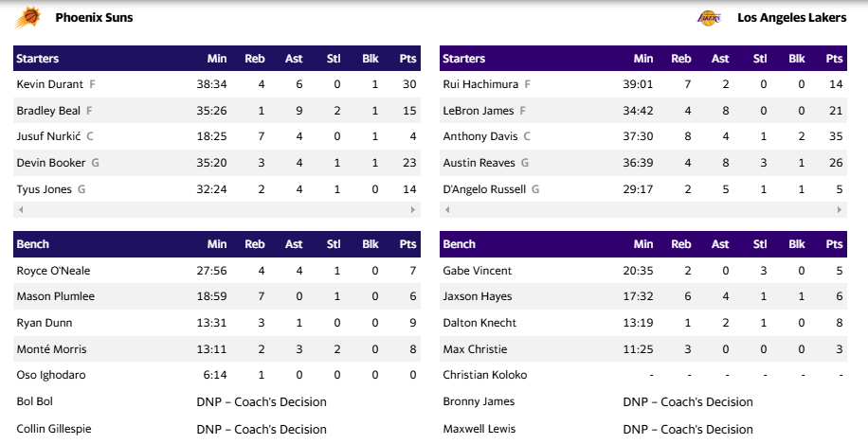
Task: Open the Phoenix Suns team name link
Action: (x=94, y=17)
